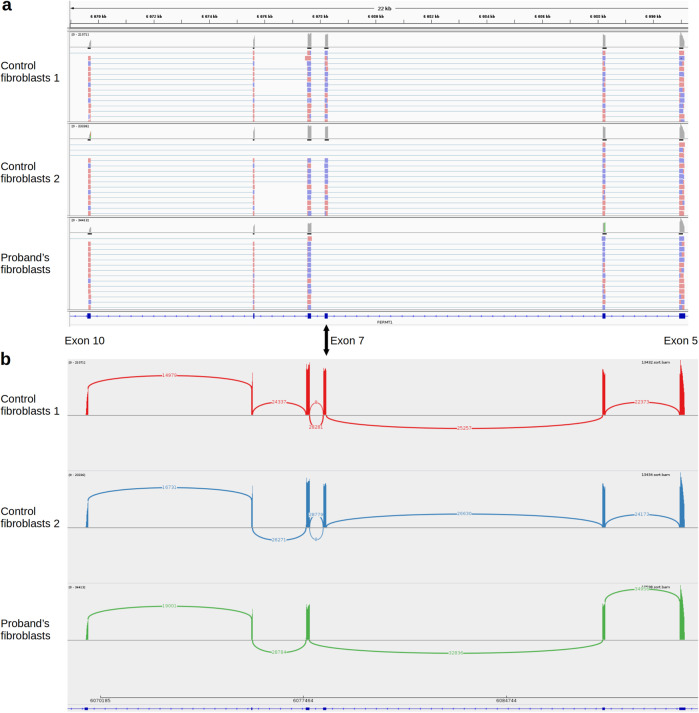Click the green coverage peak in Proband's top track

pos(604,229)
